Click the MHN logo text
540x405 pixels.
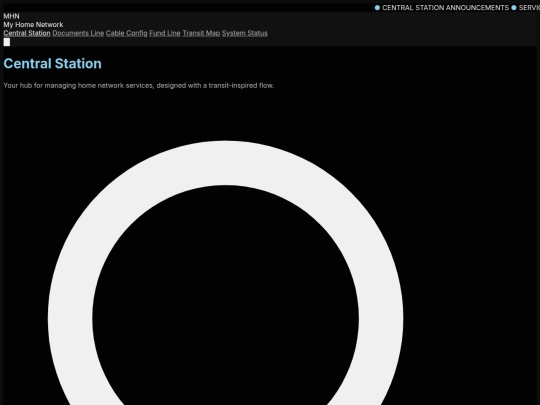point(11,16)
